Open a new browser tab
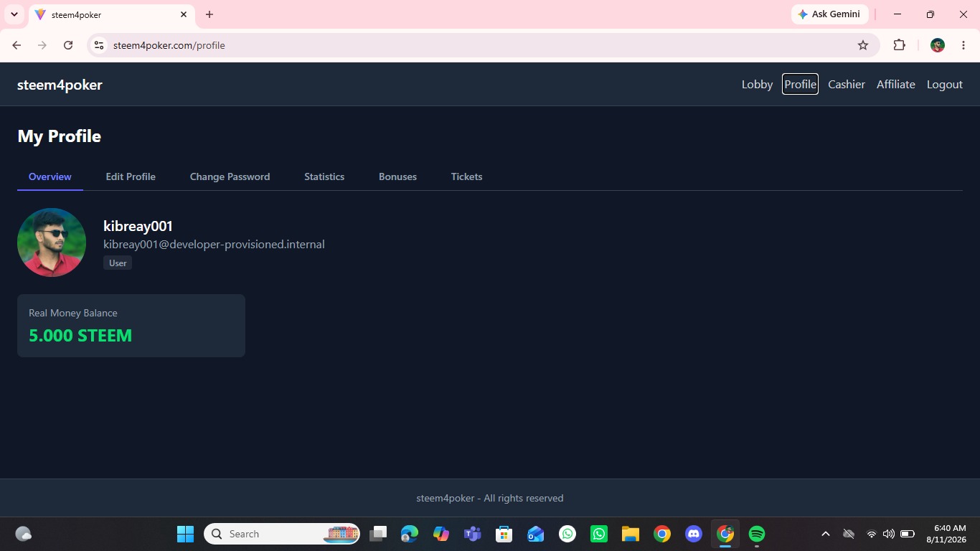The image size is (980, 551). click(x=209, y=14)
